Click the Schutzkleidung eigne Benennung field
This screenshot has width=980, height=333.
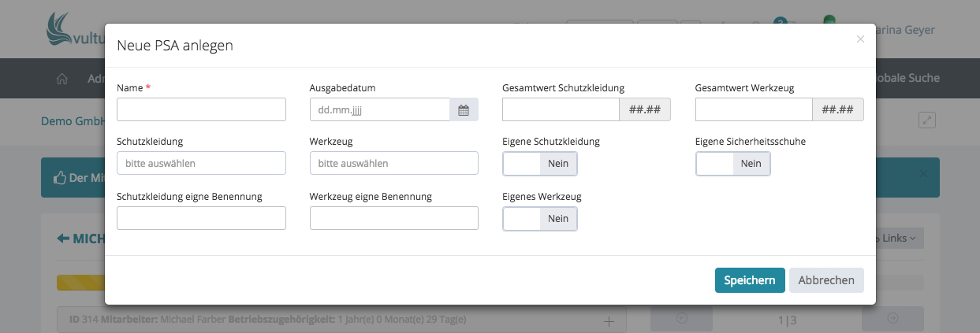(x=201, y=219)
